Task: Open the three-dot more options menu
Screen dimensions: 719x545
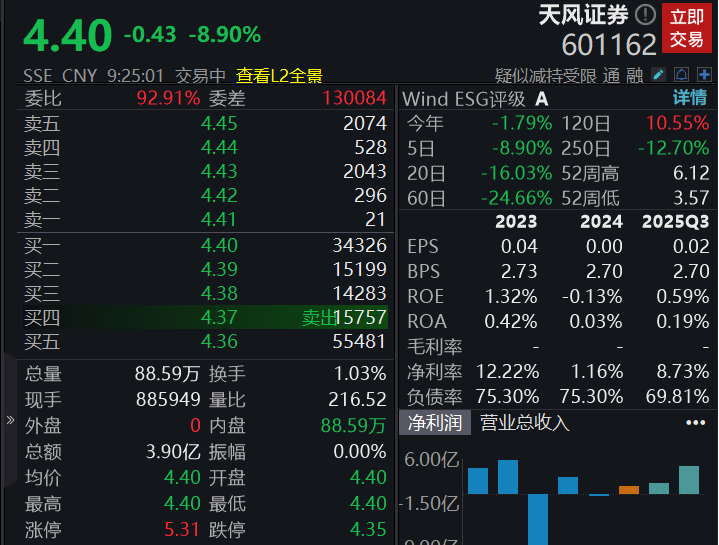Action: 695,423
